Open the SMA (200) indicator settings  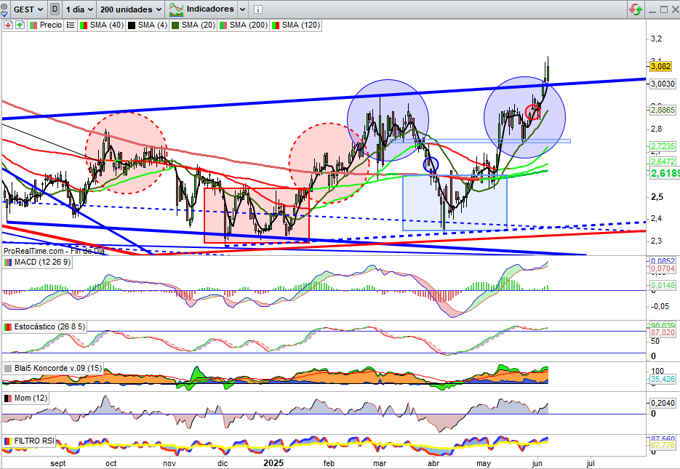248,25
